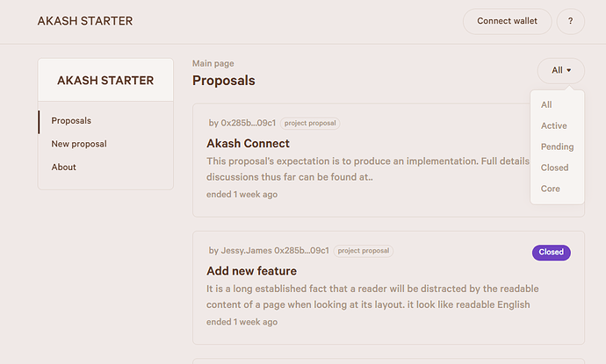Choose Active from filter menu
This screenshot has height=364, width=606.
(553, 126)
